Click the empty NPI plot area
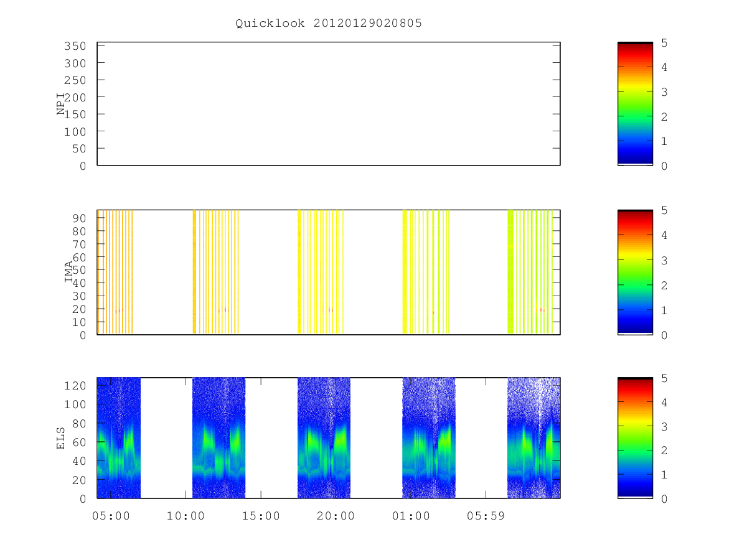The height and width of the screenshot is (560, 747). point(329,104)
